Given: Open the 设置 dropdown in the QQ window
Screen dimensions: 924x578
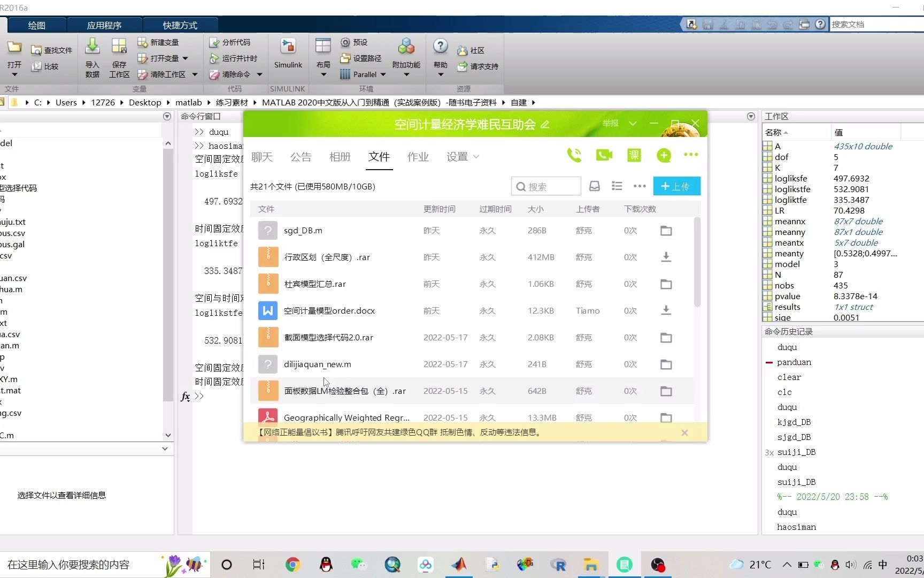Looking at the screenshot, I should coord(462,157).
